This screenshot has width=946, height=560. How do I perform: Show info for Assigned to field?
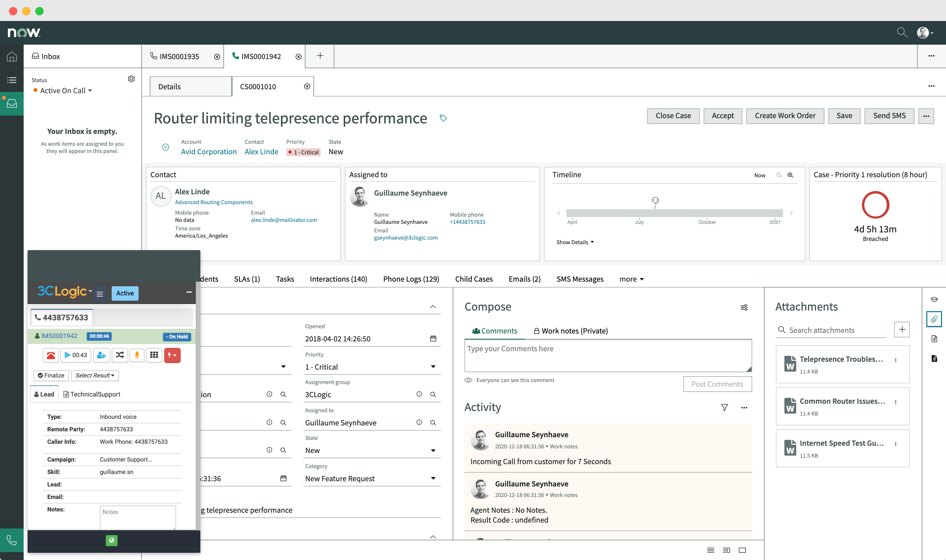click(x=419, y=422)
